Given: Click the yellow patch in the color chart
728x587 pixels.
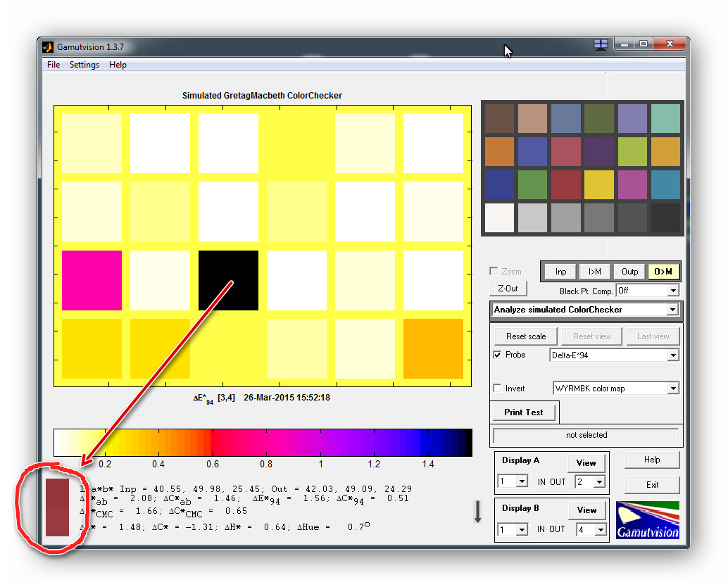Looking at the screenshot, I should (598, 184).
